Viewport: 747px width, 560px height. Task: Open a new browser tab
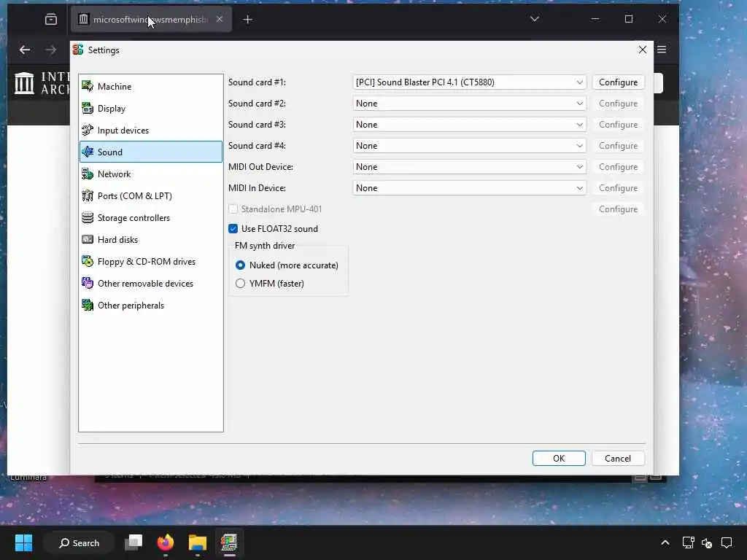coord(248,20)
